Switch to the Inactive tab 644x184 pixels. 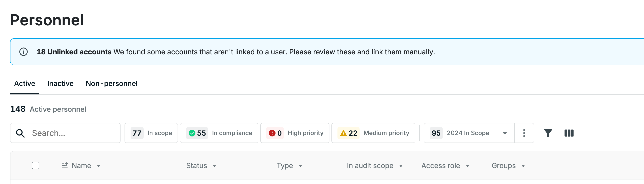coord(60,84)
